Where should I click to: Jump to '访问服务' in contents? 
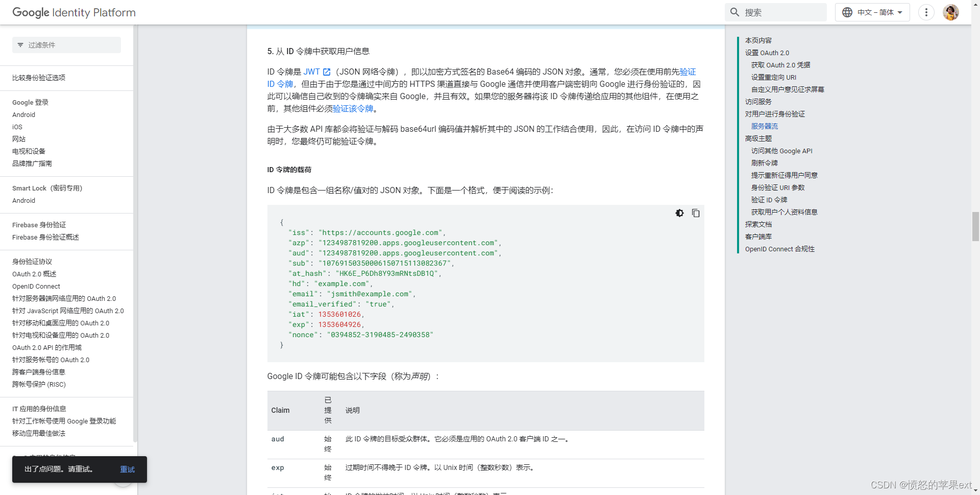coord(758,102)
